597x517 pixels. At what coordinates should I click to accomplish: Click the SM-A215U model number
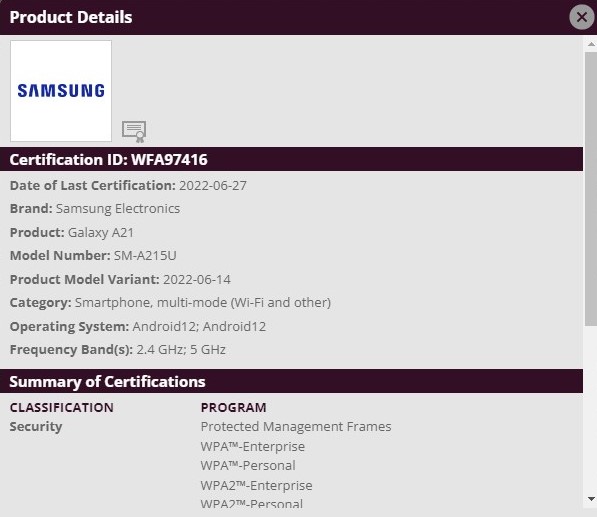pyautogui.click(x=145, y=255)
